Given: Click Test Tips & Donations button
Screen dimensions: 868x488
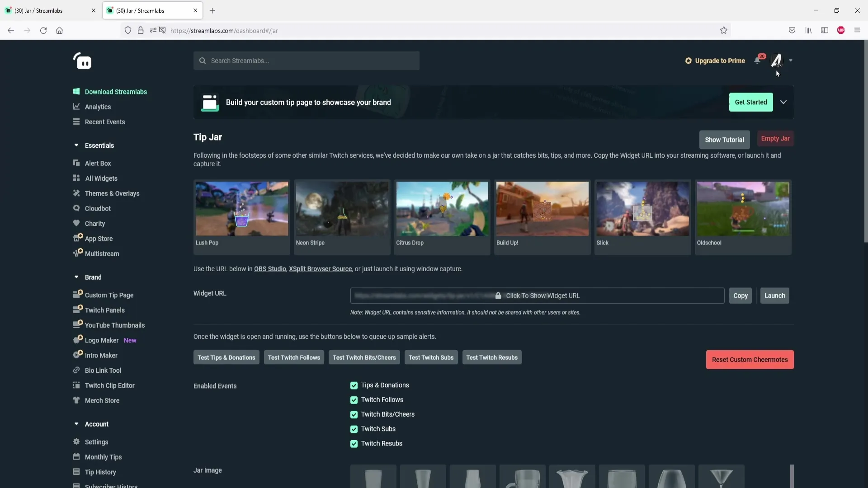Looking at the screenshot, I should click(x=226, y=357).
